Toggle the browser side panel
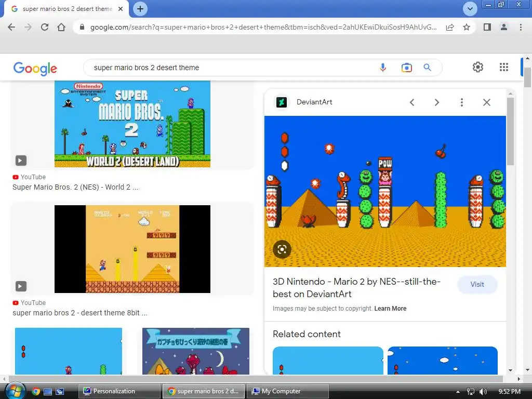This screenshot has height=399, width=532. click(487, 27)
